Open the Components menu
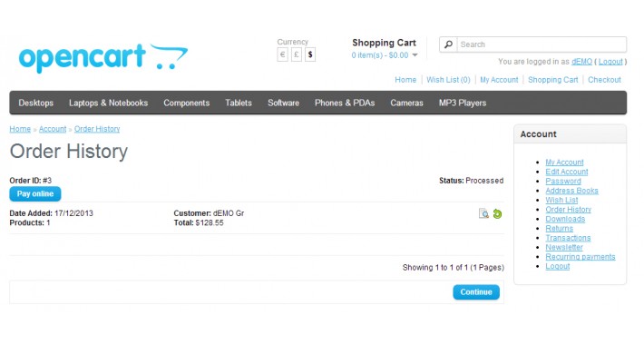Image resolution: width=644 pixels, height=345 pixels. point(187,103)
